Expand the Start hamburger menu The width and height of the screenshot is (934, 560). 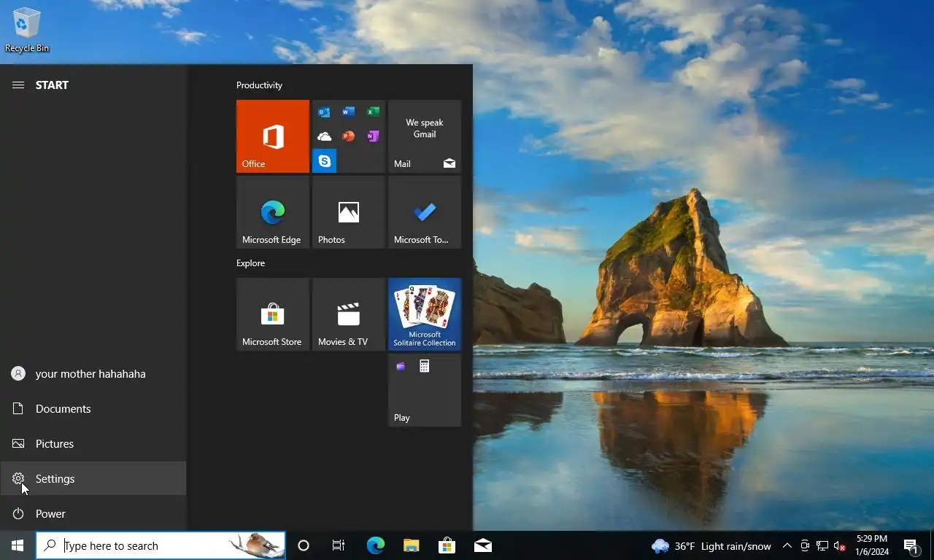click(18, 85)
